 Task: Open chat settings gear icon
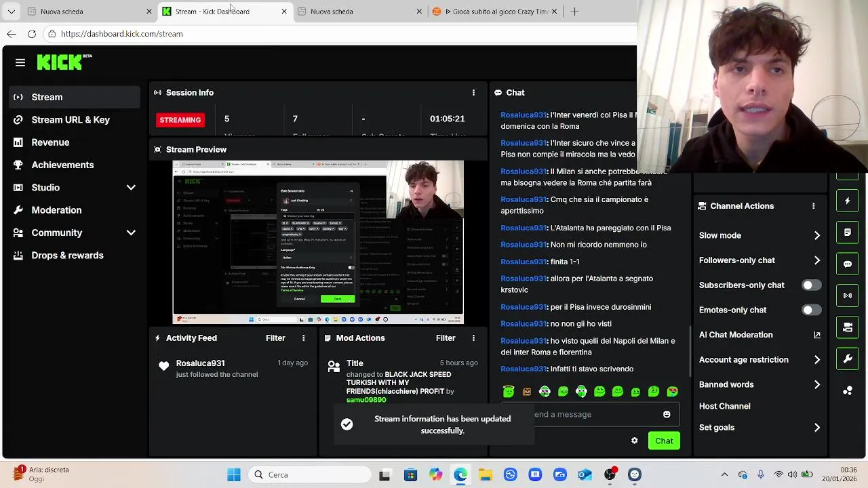coord(635,441)
